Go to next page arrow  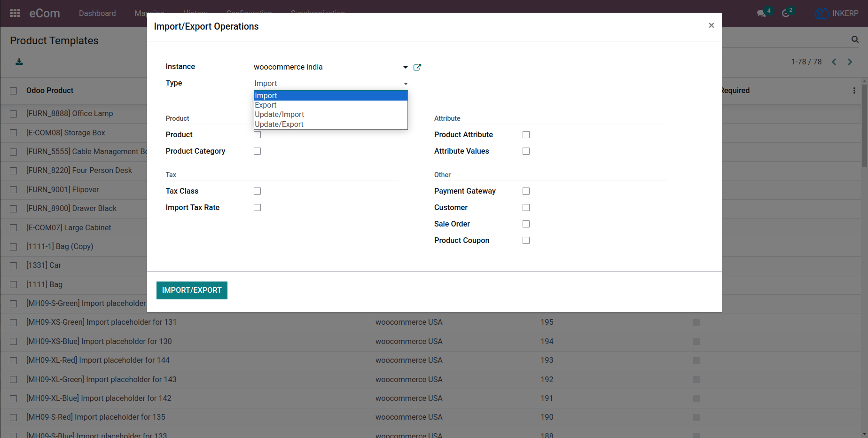(850, 62)
